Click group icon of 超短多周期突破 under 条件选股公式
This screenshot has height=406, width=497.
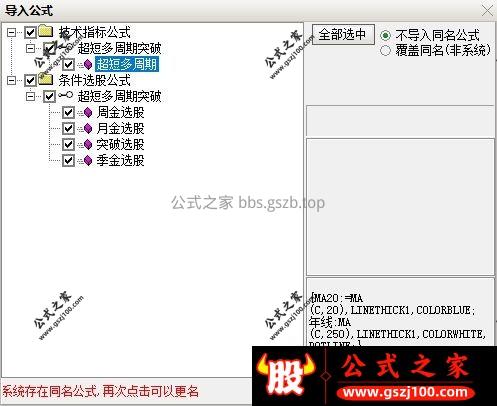65,95
